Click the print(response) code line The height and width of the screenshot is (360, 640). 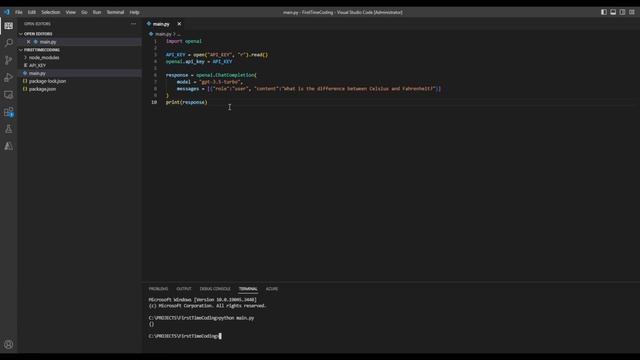coord(187,102)
